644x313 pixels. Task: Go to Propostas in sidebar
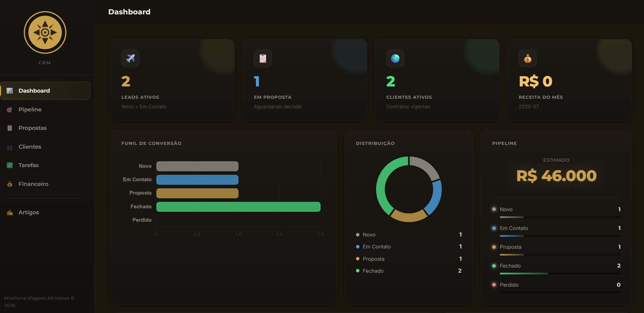pyautogui.click(x=45, y=128)
